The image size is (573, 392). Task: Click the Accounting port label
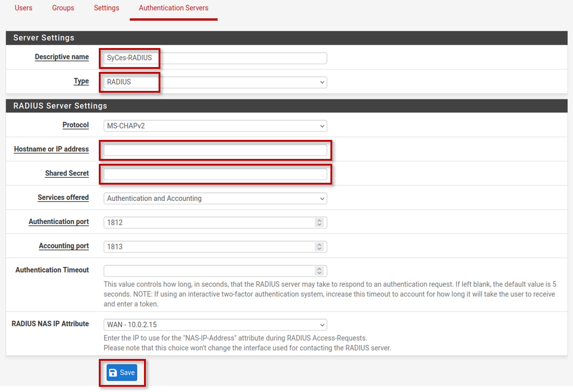pyautogui.click(x=64, y=246)
